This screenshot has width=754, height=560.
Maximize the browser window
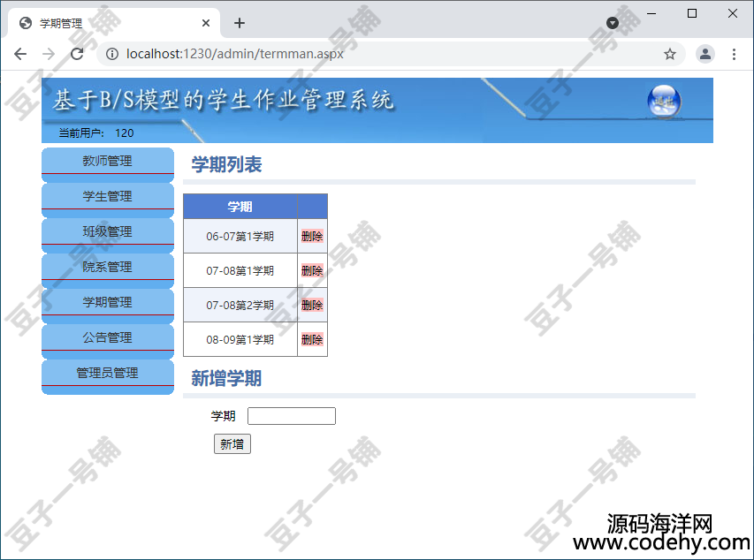tap(692, 13)
